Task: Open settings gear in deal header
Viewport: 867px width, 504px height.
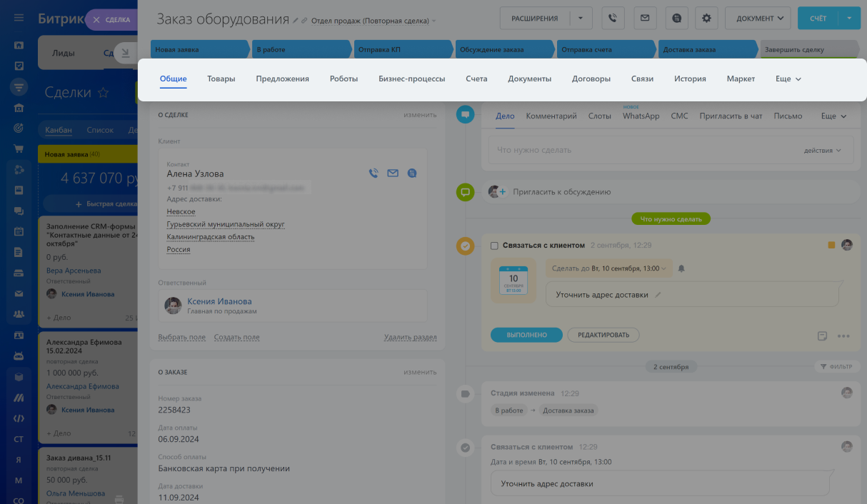Action: point(706,18)
